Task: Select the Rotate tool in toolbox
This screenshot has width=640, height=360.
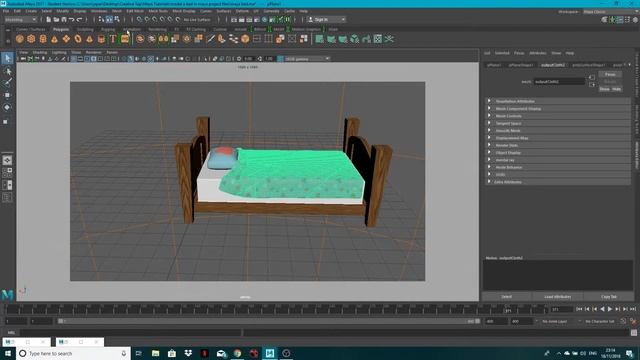Action: pos(7,107)
